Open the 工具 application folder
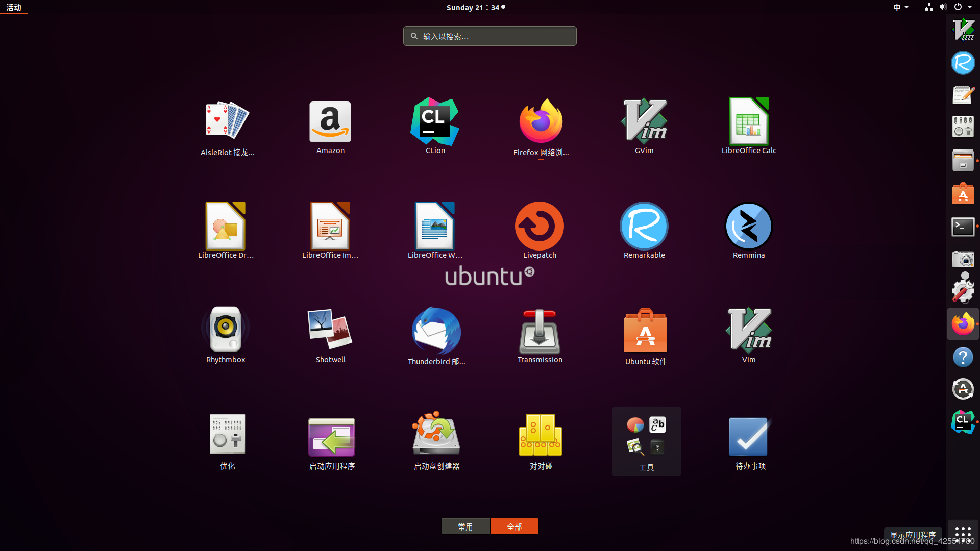Screen dimensions: 980x551 (646, 436)
